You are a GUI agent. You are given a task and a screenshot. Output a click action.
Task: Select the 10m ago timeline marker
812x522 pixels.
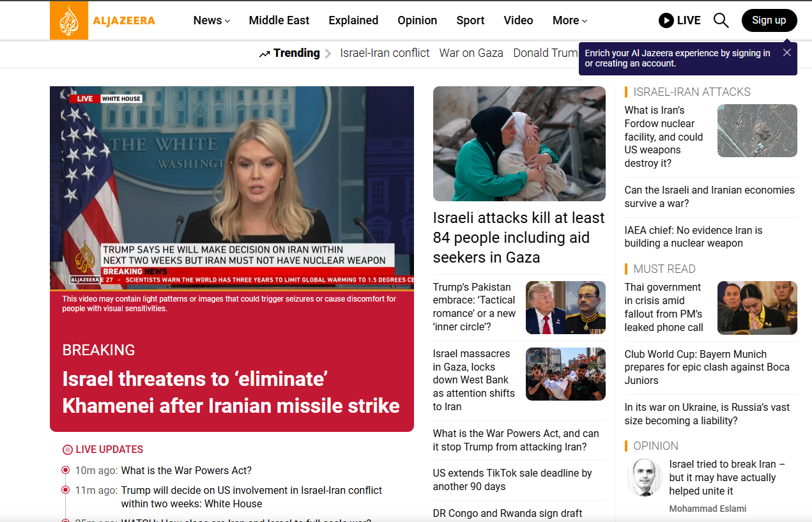point(65,470)
